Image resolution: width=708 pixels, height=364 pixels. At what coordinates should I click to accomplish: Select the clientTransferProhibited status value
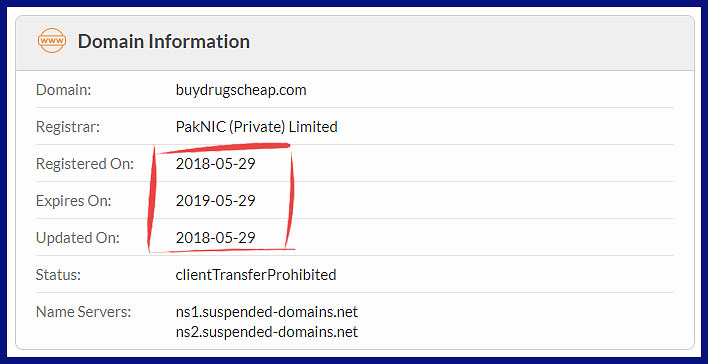pyautogui.click(x=256, y=275)
